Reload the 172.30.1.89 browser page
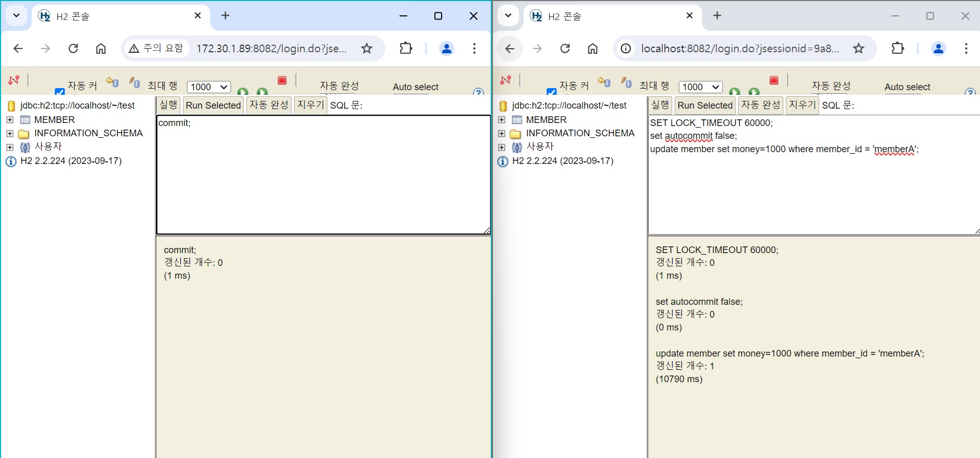The image size is (980, 458). coord(73,48)
